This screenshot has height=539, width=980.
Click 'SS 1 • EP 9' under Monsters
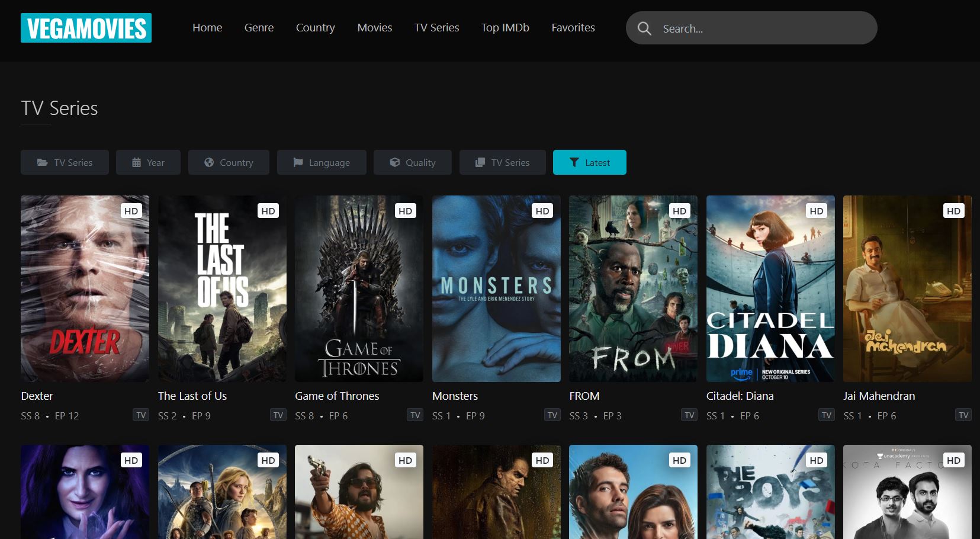pos(458,416)
